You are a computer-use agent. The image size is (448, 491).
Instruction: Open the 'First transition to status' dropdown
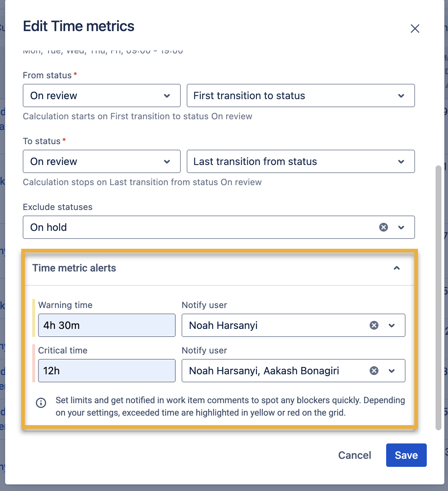(x=300, y=95)
